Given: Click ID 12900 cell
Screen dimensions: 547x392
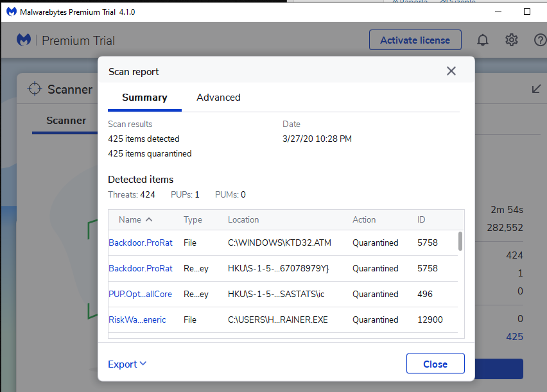Looking at the screenshot, I should click(x=430, y=320).
